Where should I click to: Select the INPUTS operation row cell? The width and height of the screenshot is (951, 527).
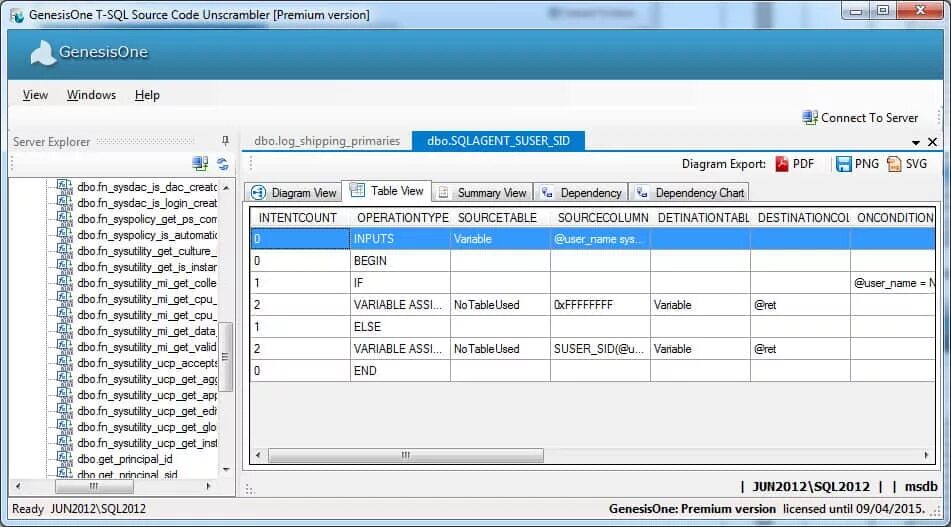(x=400, y=239)
